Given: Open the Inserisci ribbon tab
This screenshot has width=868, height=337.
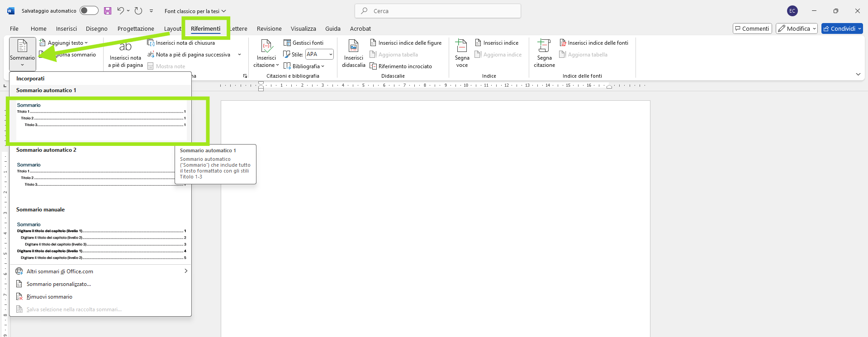Looking at the screenshot, I should [x=66, y=28].
